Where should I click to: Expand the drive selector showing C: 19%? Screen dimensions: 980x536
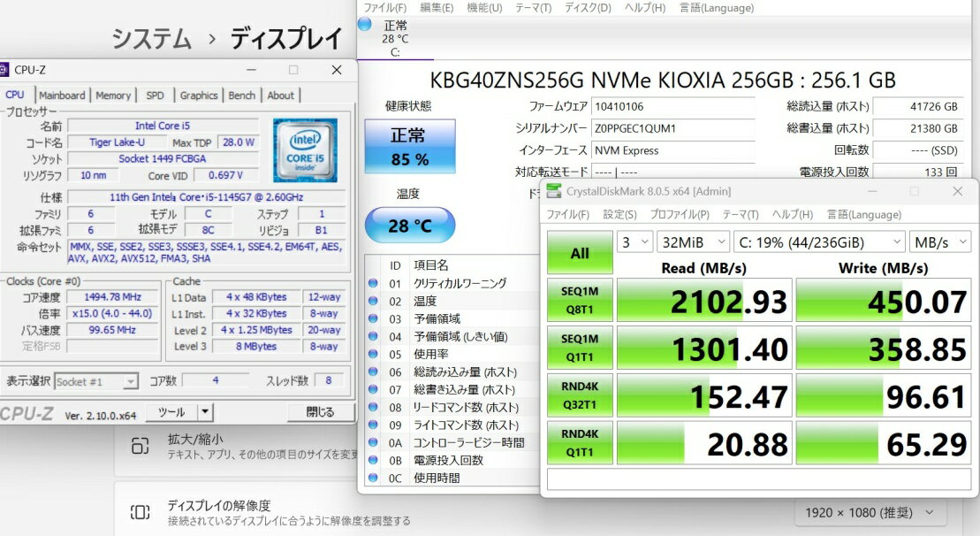click(x=818, y=241)
